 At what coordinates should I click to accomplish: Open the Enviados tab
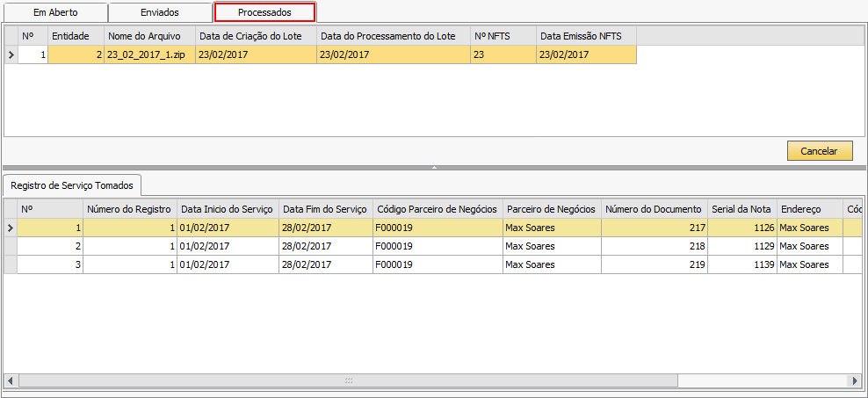point(160,11)
